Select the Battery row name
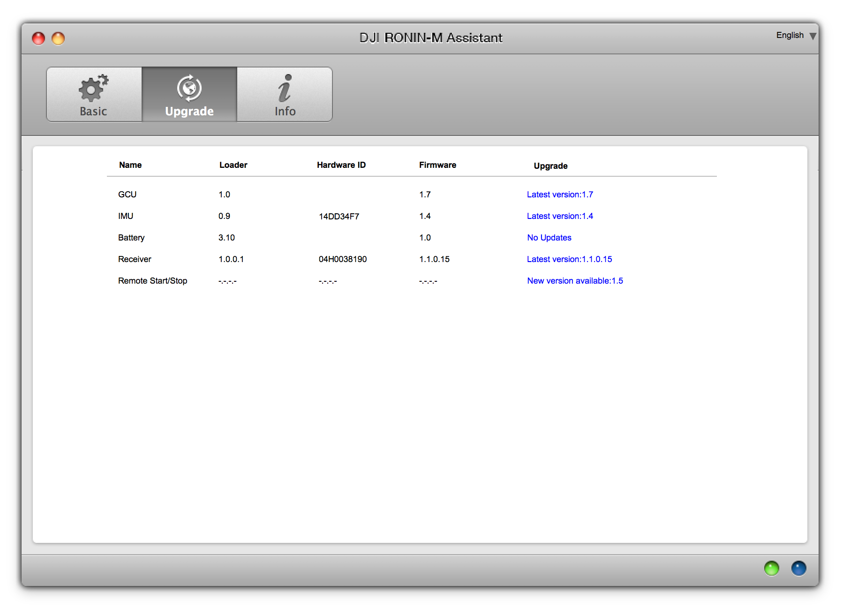Screen dimensions: 843x616 coord(131,238)
